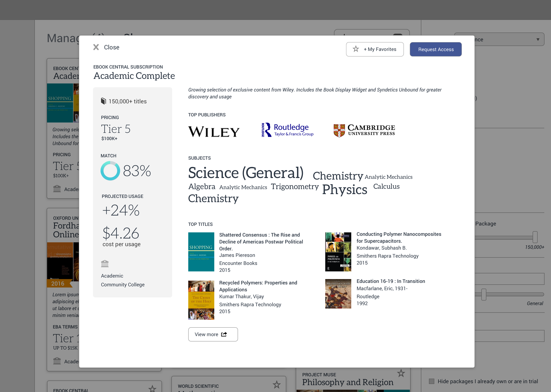Screen dimensions: 551x392
Task: Open title Shattered Consensus : The Rise and Decline
Action: 261,242
